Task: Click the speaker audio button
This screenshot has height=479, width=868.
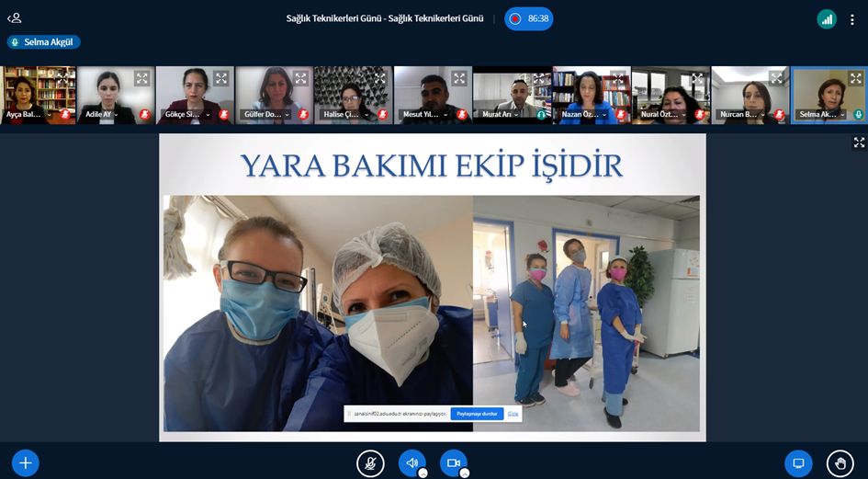Action: click(411, 463)
